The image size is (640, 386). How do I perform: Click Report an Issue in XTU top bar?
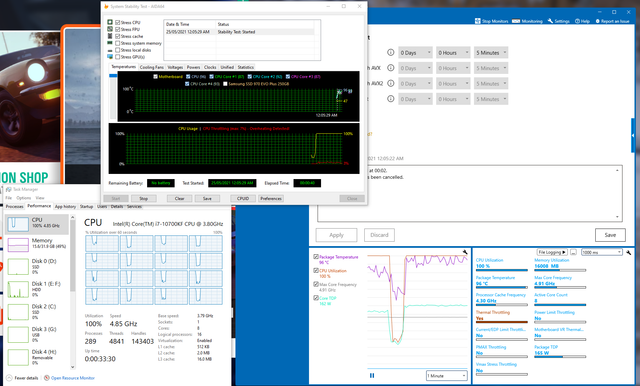click(612, 21)
